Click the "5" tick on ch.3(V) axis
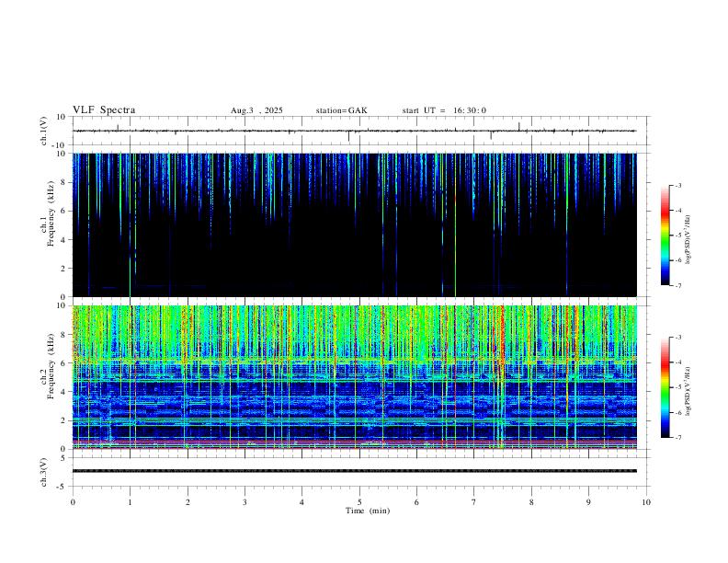The image size is (728, 563). pyautogui.click(x=63, y=458)
